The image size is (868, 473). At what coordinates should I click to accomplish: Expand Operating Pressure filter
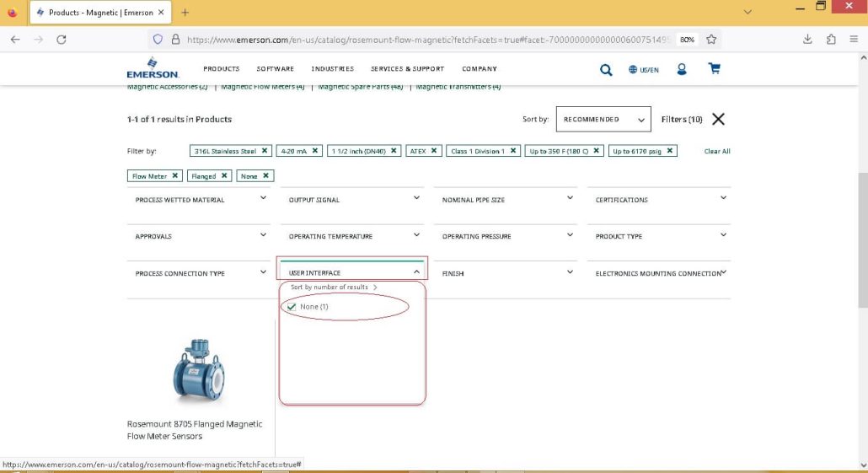[506, 236]
